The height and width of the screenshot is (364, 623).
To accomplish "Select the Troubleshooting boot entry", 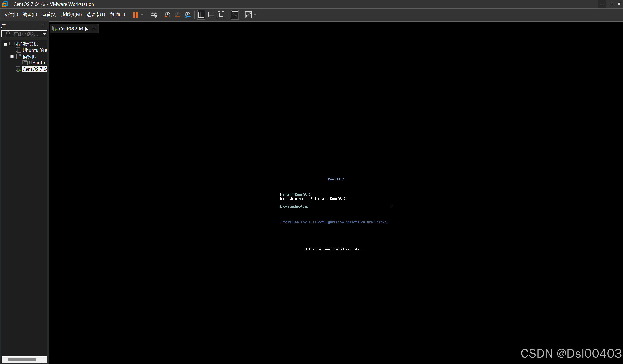I will 294,206.
